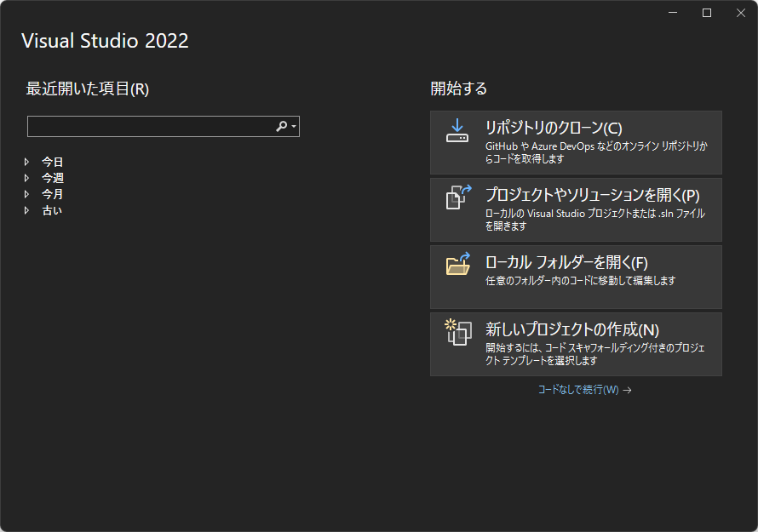Click the open project or solution icon
The image size is (758, 532).
point(458,197)
